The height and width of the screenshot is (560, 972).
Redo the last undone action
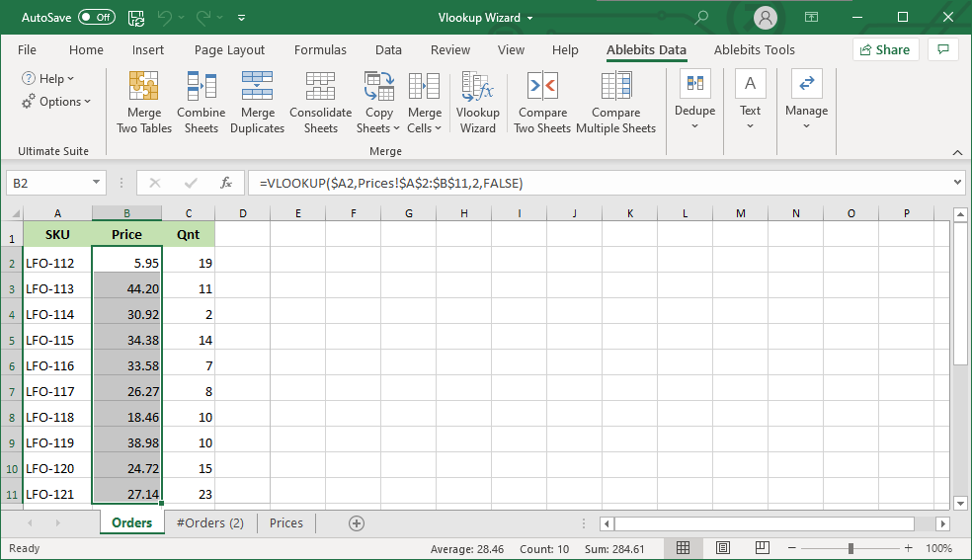pos(203,18)
